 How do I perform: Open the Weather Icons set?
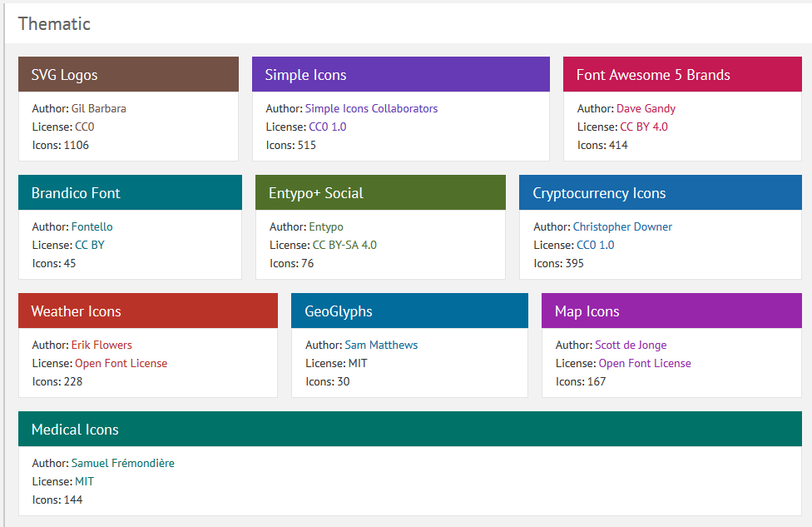point(148,311)
